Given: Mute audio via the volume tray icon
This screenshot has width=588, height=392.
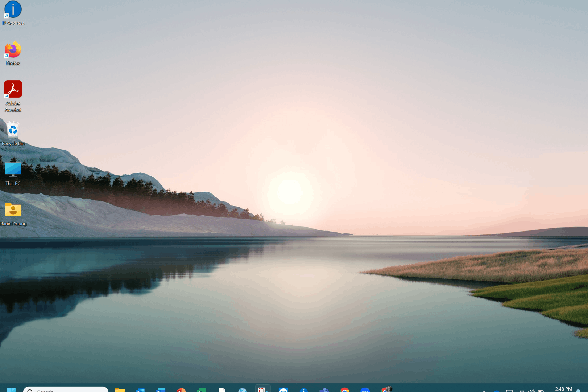Looking at the screenshot, I should 531,390.
